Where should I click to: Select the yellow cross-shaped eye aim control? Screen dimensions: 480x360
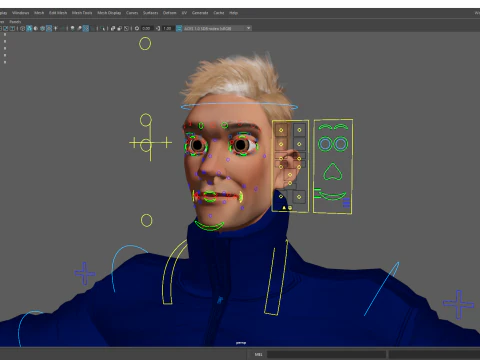pos(150,143)
